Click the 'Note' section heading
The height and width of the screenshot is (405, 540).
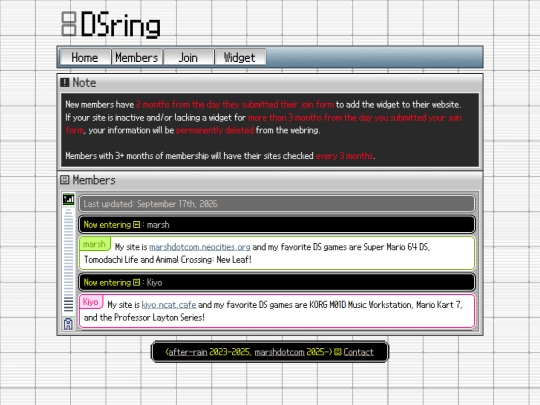click(84, 83)
